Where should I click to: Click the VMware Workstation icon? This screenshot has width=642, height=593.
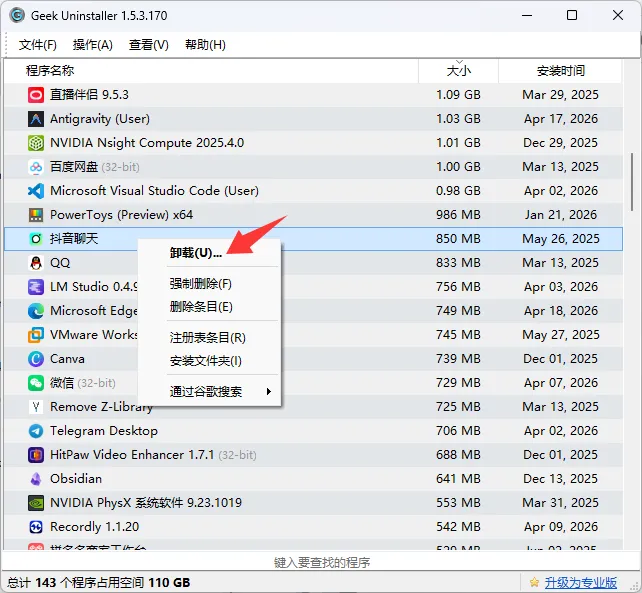(x=36, y=335)
